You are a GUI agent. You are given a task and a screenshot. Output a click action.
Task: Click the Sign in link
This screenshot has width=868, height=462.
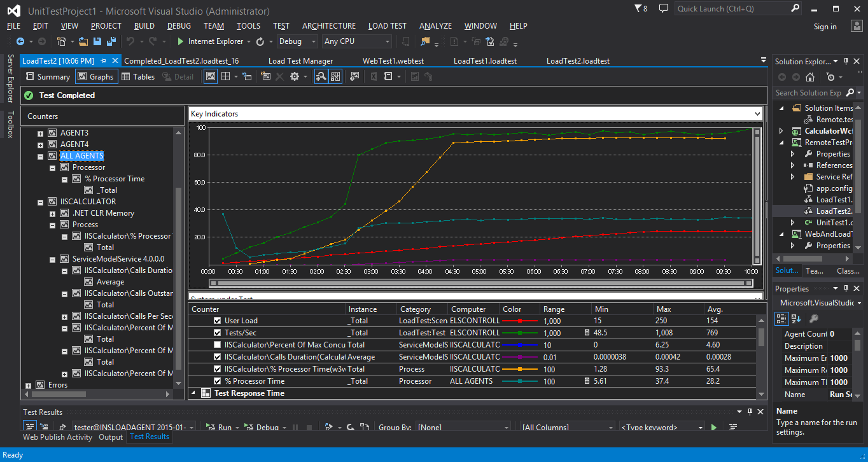[x=825, y=27]
